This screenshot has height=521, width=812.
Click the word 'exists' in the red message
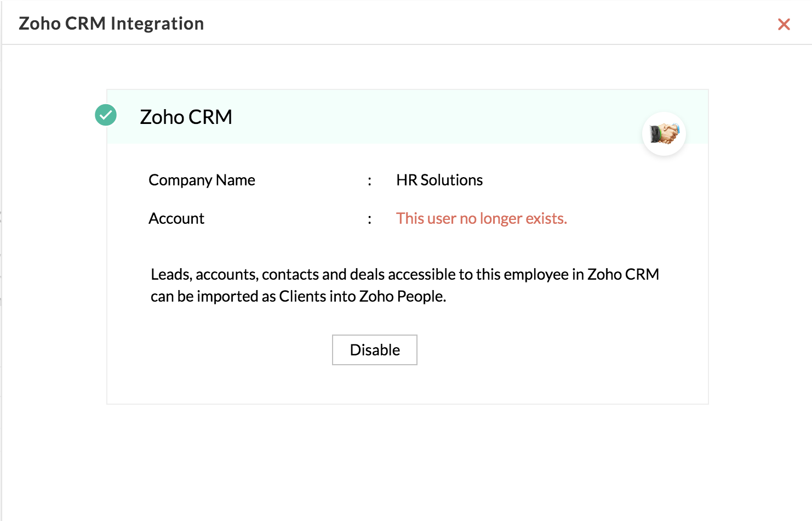point(545,218)
